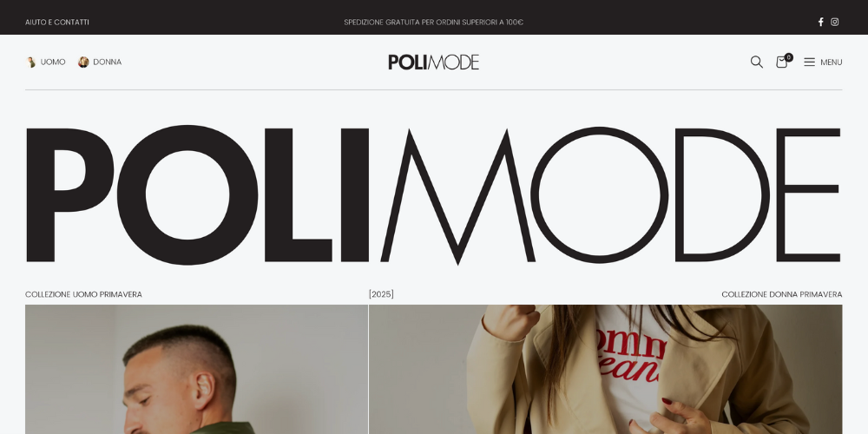Click the large POLIMODE hero logo
This screenshot has height=434, width=868.
[x=433, y=194]
